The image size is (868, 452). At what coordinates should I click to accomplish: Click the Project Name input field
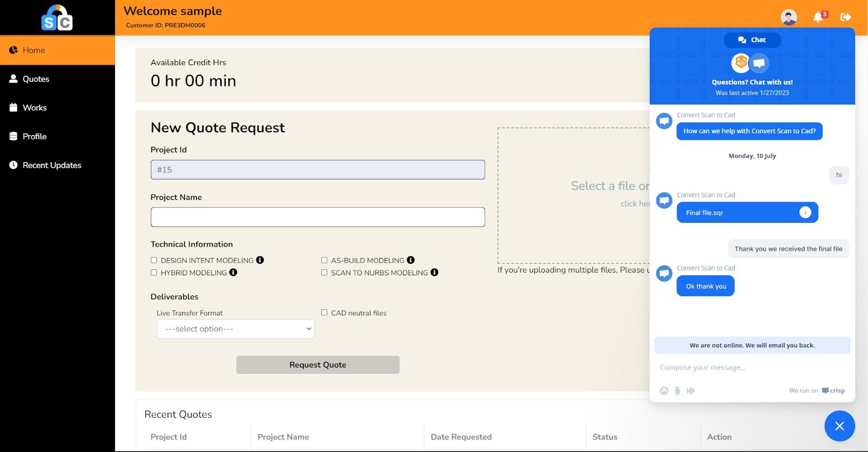click(x=318, y=217)
